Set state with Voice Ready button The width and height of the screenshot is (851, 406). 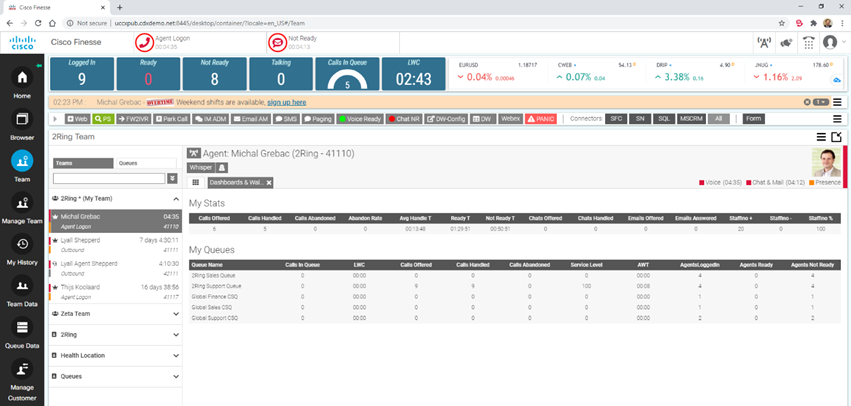[x=360, y=119]
